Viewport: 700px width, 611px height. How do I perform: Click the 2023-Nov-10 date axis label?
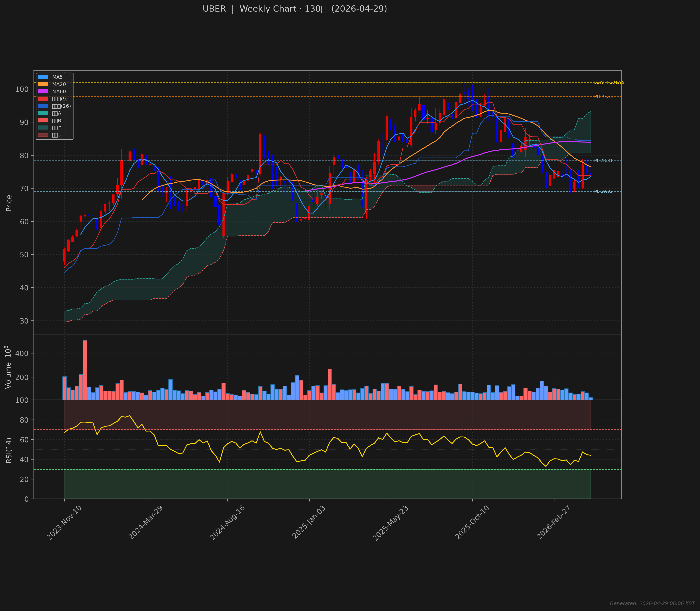pos(64,523)
